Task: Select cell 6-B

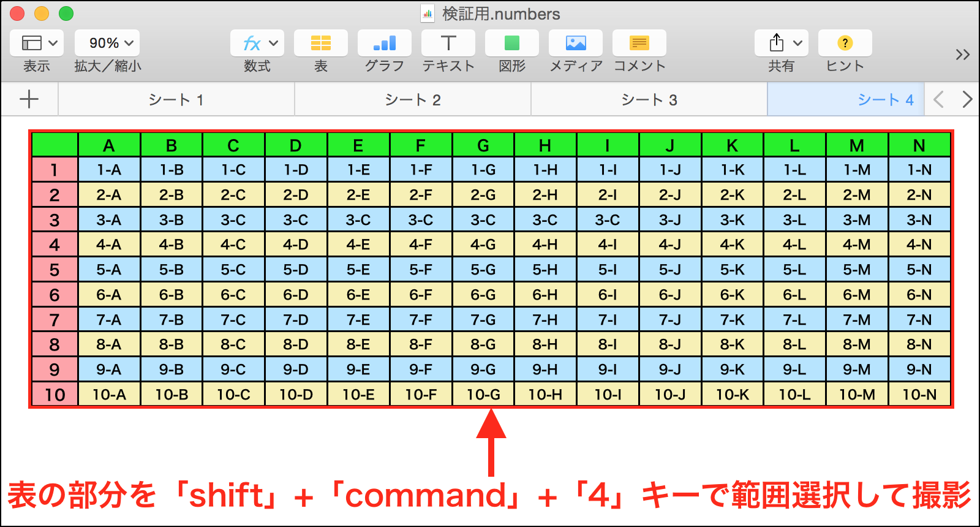Action: (x=171, y=295)
